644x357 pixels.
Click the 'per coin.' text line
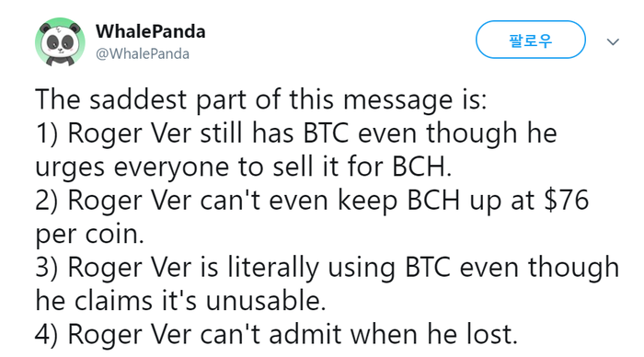point(90,234)
